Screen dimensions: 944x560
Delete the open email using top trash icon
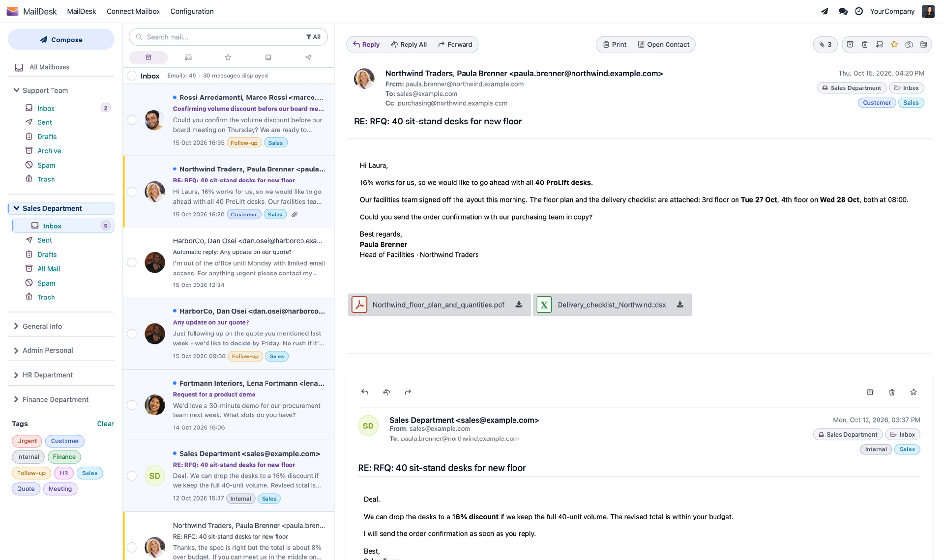point(865,44)
